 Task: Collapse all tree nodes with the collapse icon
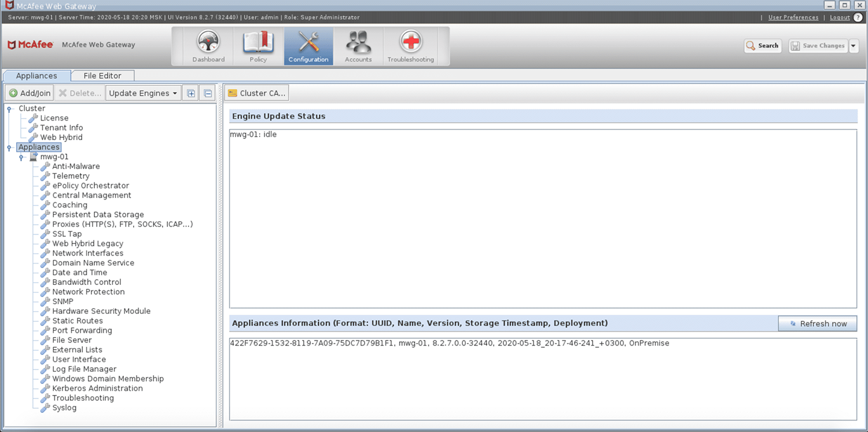(208, 93)
